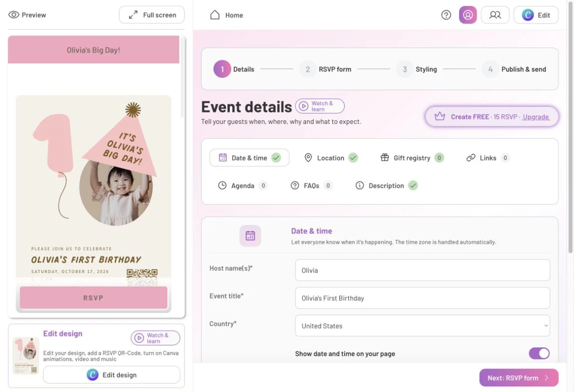The height and width of the screenshot is (392, 574).
Task: Click the Olivia's Big Day! header banner
Action: [93, 50]
